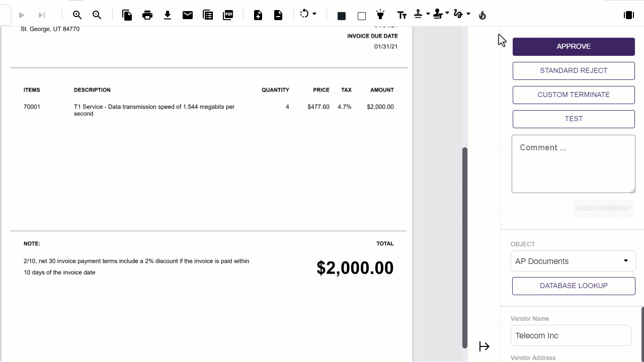Screen dimensions: 644x362
Task: Click the copy document icon
Action: 127,15
